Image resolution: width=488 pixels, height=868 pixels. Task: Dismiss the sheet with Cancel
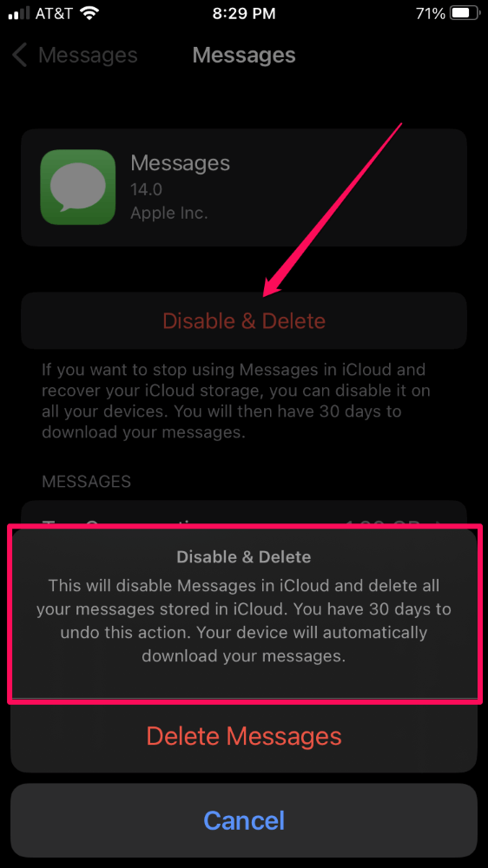tap(244, 820)
